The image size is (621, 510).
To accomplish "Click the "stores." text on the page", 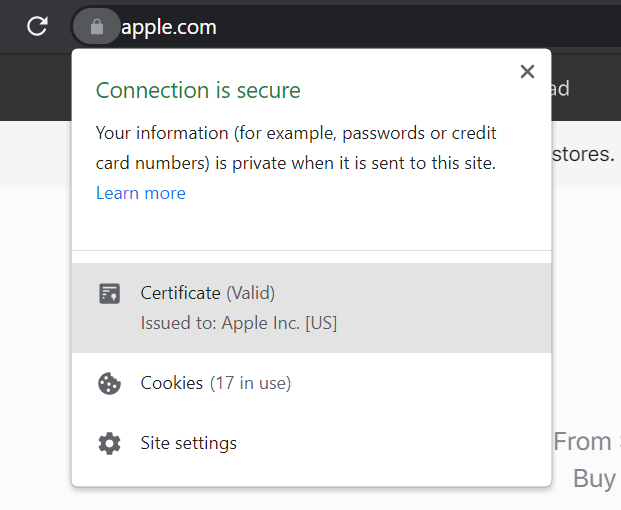I will pos(583,155).
